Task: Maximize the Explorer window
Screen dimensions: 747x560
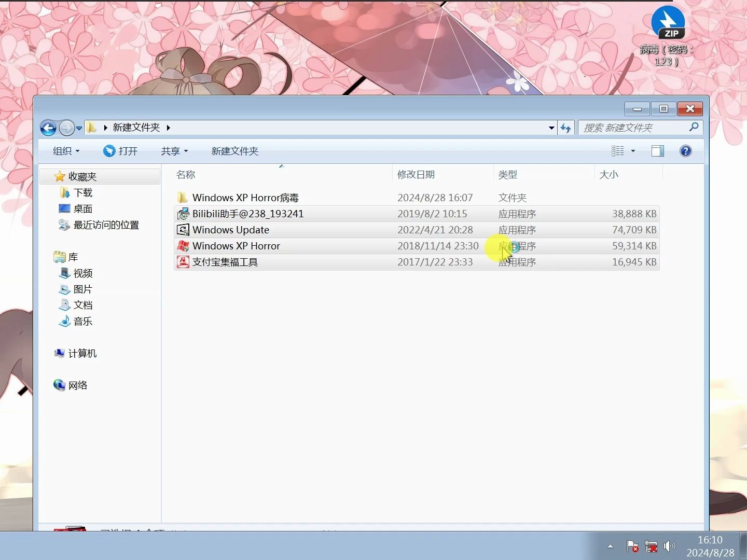Action: [663, 109]
